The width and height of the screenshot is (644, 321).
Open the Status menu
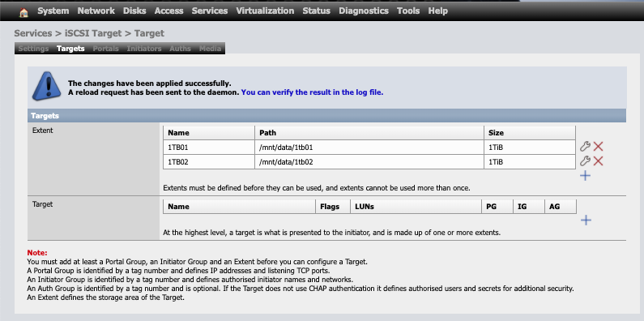[316, 11]
